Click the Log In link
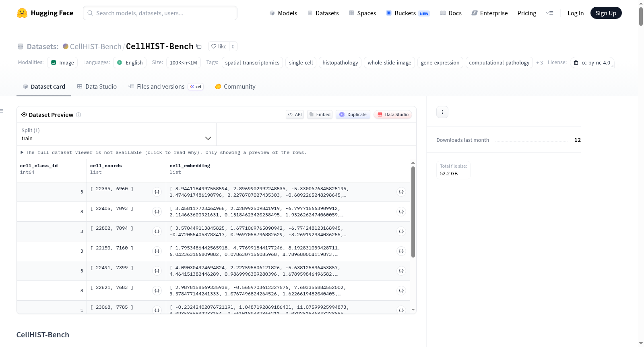The height and width of the screenshot is (347, 644). point(576,13)
